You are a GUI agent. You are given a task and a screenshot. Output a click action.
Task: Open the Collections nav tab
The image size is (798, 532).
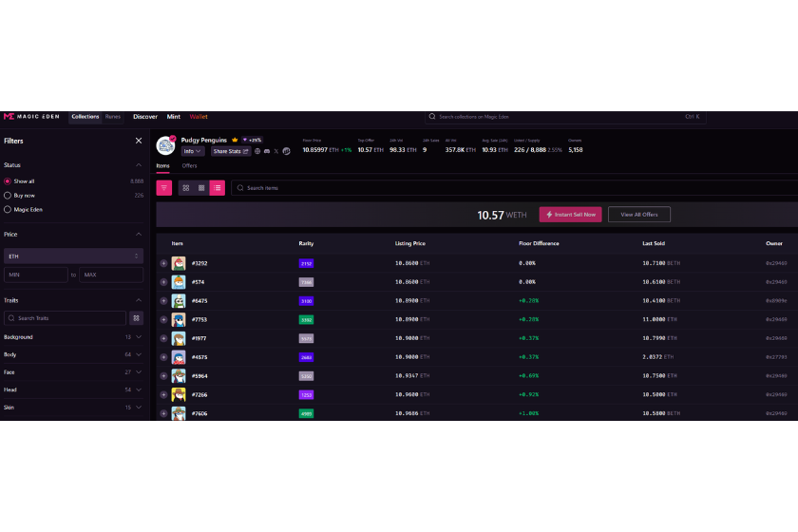tap(85, 117)
